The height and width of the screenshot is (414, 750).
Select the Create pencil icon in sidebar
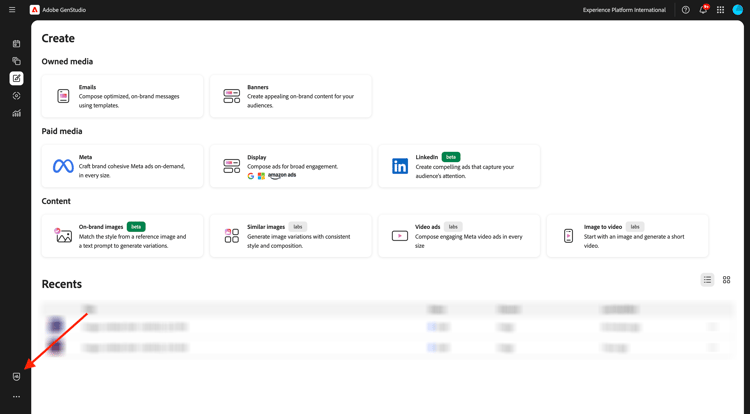[16, 78]
